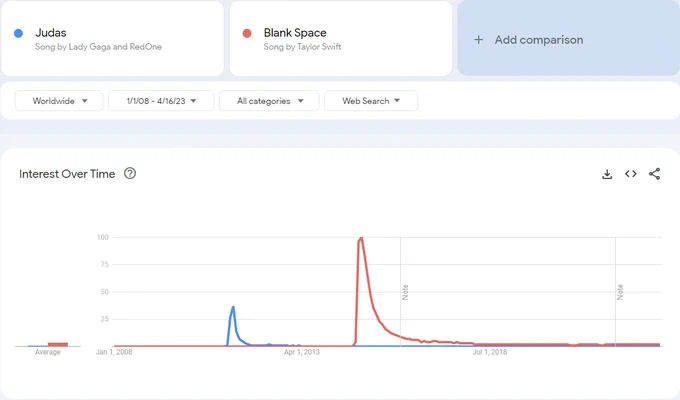Click the blue dot beside Judas

point(18,33)
